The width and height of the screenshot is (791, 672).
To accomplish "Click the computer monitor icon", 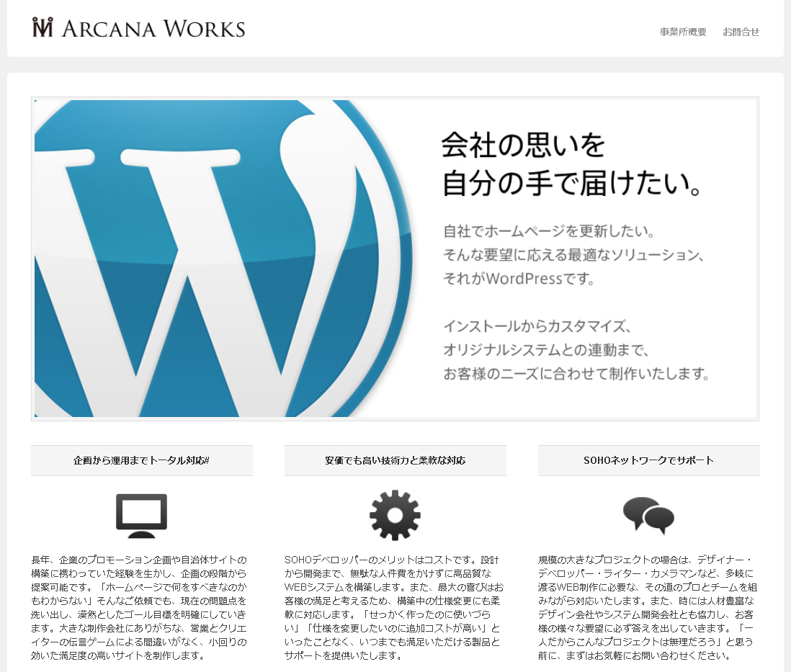I will 141,515.
